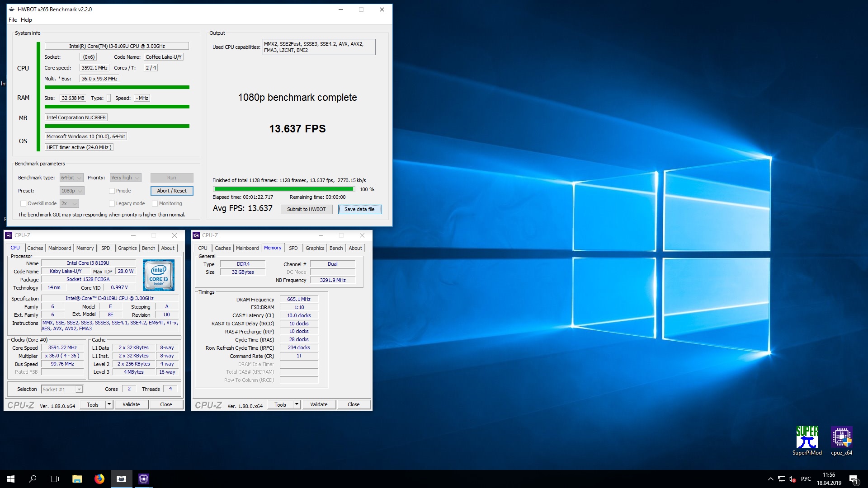The image size is (868, 488).
Task: Open Graphics tab in right CPU-Z
Action: pyautogui.click(x=315, y=248)
